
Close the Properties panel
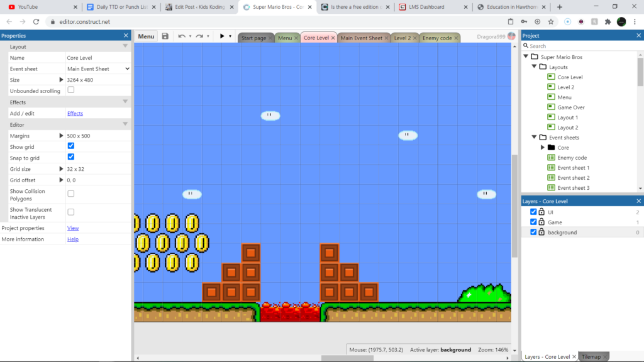(126, 35)
